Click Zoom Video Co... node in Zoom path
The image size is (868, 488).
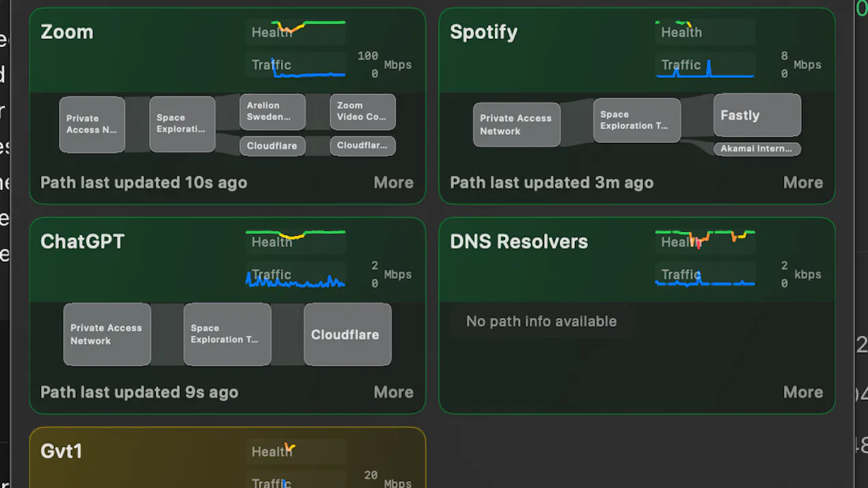pyautogui.click(x=362, y=112)
